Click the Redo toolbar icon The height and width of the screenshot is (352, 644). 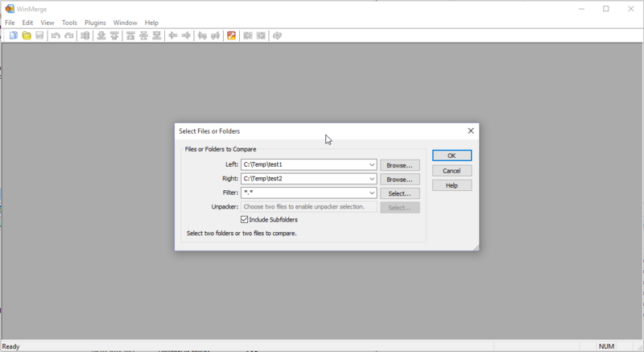[68, 35]
